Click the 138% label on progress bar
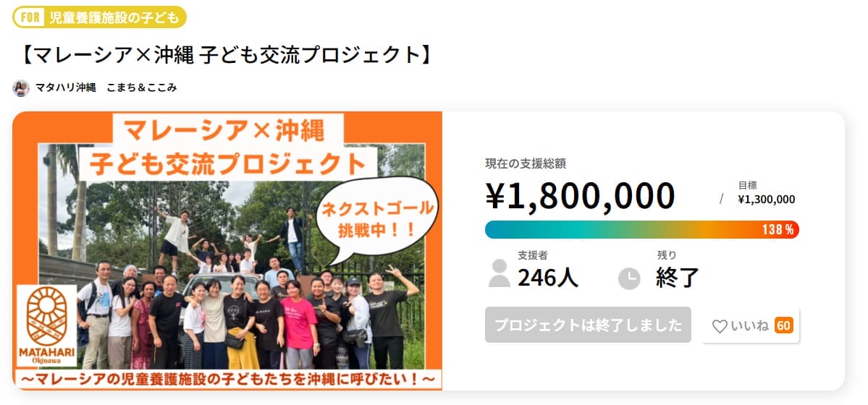 click(778, 230)
